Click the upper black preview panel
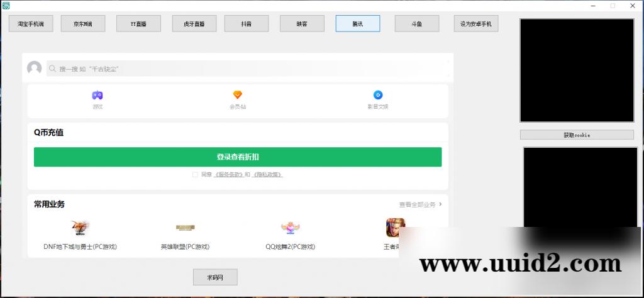The width and height of the screenshot is (644, 298). pyautogui.click(x=577, y=70)
